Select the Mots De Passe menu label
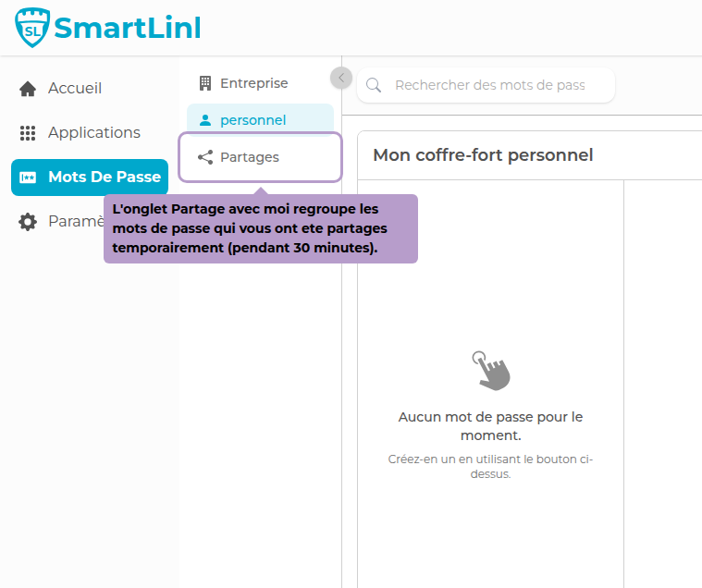702x588 pixels. tap(105, 178)
